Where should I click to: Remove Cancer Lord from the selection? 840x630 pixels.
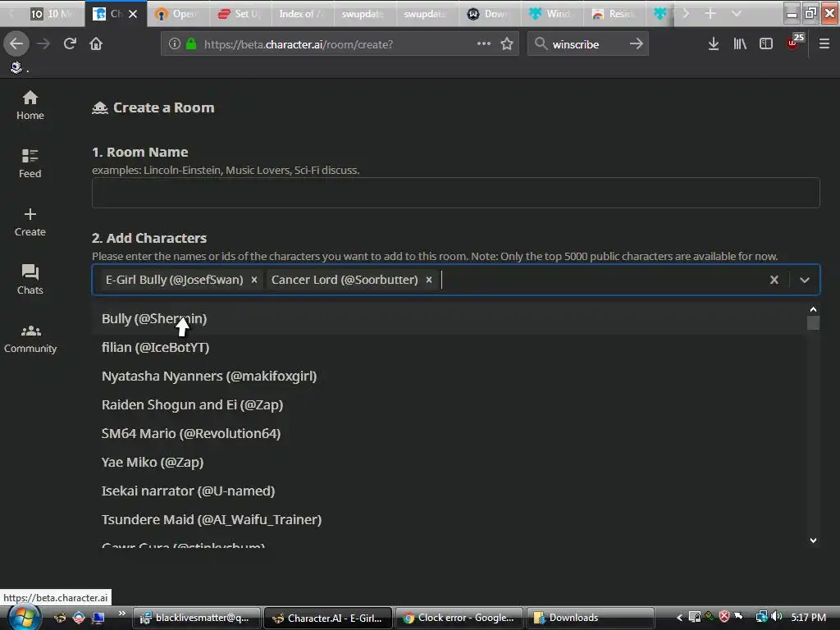coord(429,280)
